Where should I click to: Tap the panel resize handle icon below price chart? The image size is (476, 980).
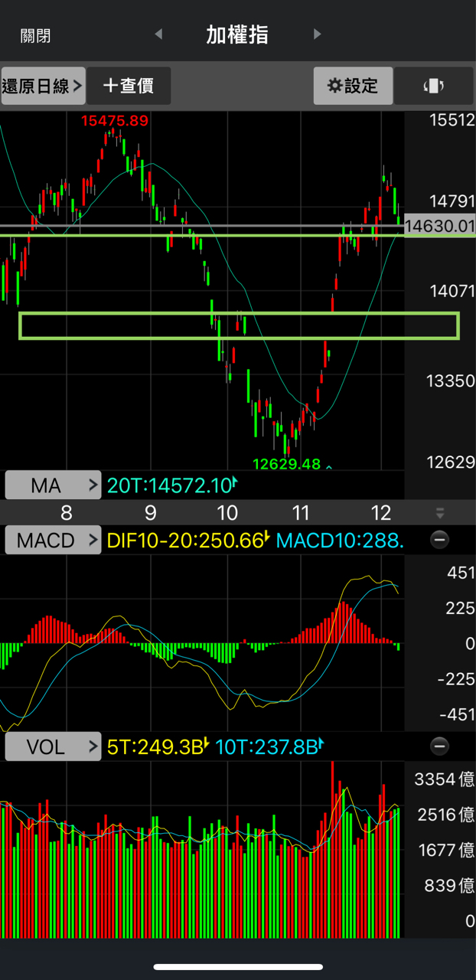pyautogui.click(x=440, y=513)
